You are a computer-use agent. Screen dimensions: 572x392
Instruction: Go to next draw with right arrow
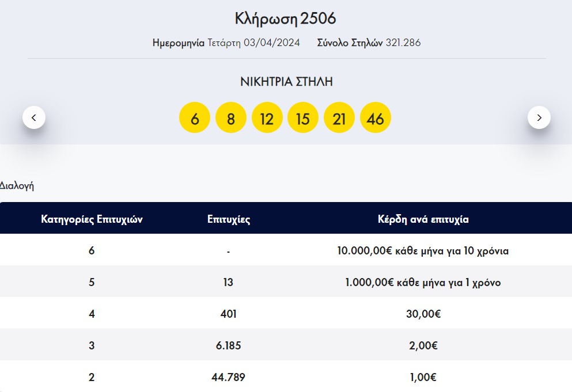tap(539, 117)
